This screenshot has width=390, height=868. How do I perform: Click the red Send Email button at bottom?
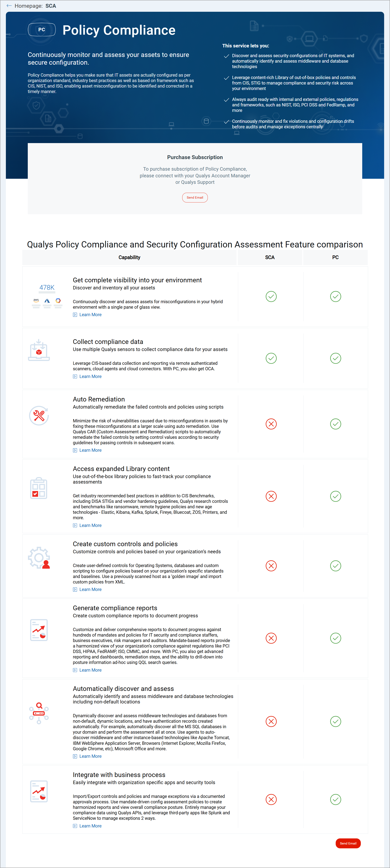[348, 843]
